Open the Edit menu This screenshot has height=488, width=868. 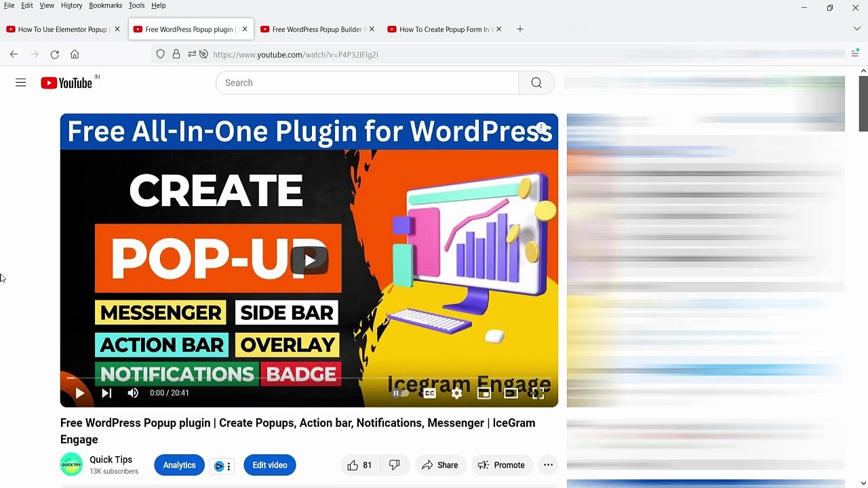point(27,5)
